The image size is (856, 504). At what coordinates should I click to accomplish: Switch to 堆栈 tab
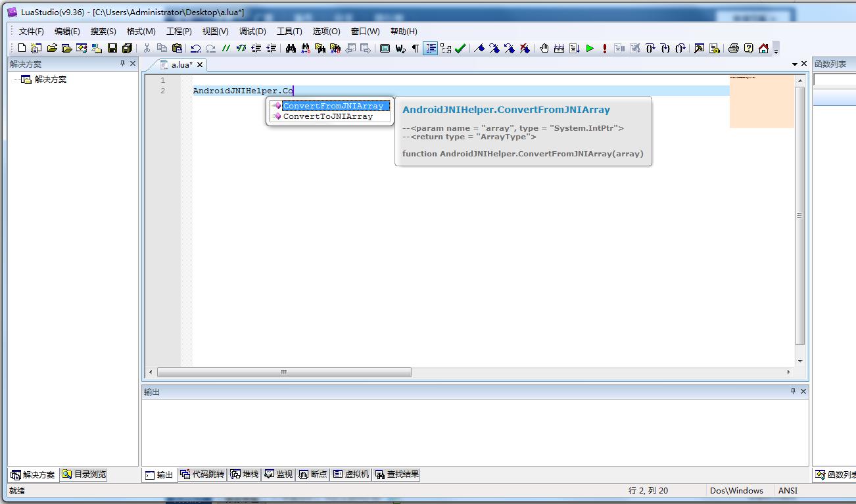pyautogui.click(x=245, y=474)
